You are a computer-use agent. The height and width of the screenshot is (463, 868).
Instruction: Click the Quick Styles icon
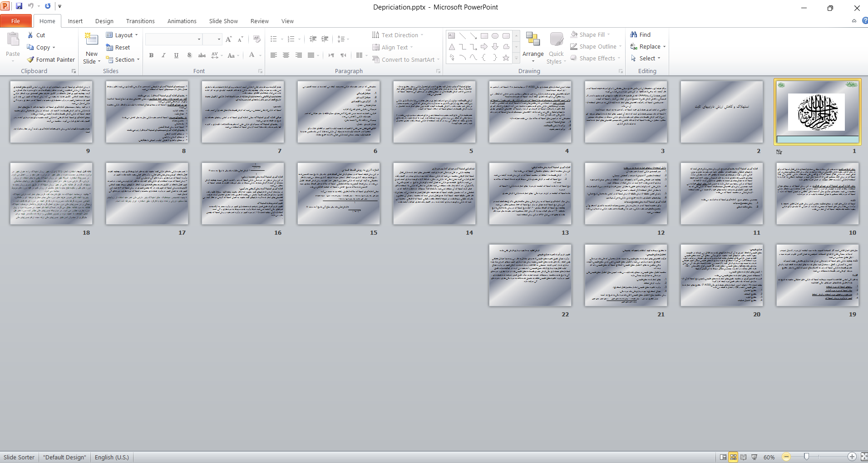[556, 39]
